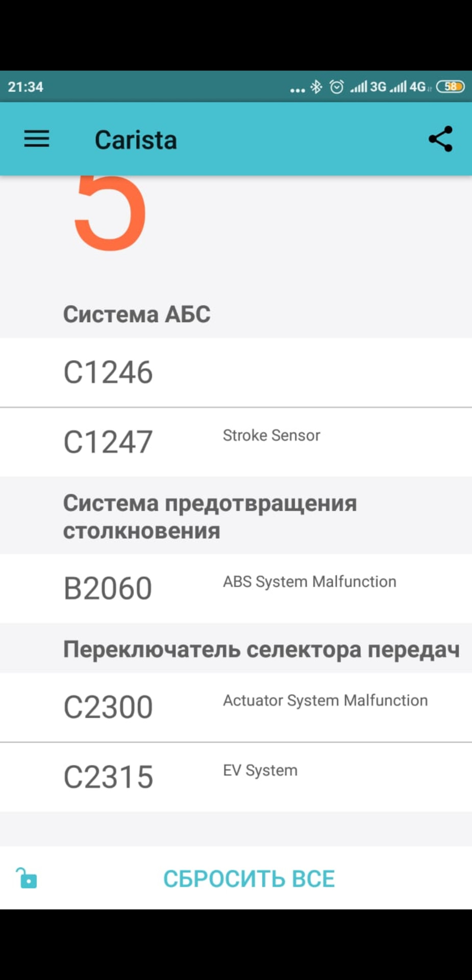Screen dimensions: 472x980
Task: Tap the Система АБС section header
Action: [x=137, y=314]
